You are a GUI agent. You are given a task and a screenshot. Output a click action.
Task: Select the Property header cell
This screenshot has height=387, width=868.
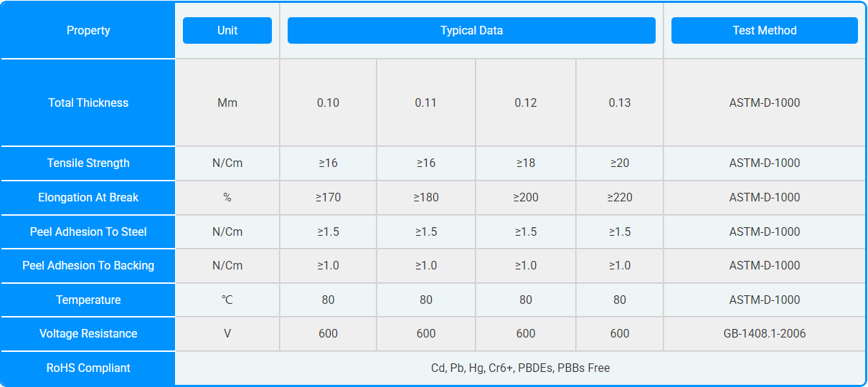click(88, 30)
